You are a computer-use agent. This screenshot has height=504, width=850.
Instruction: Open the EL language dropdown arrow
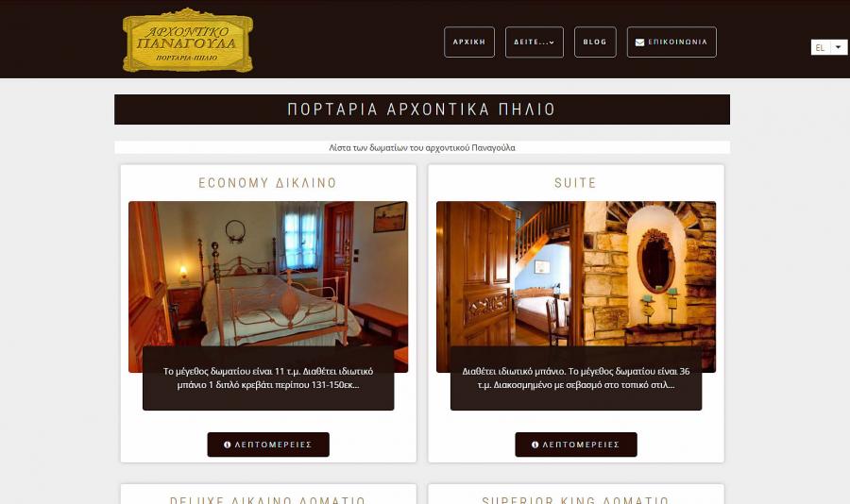tap(838, 47)
